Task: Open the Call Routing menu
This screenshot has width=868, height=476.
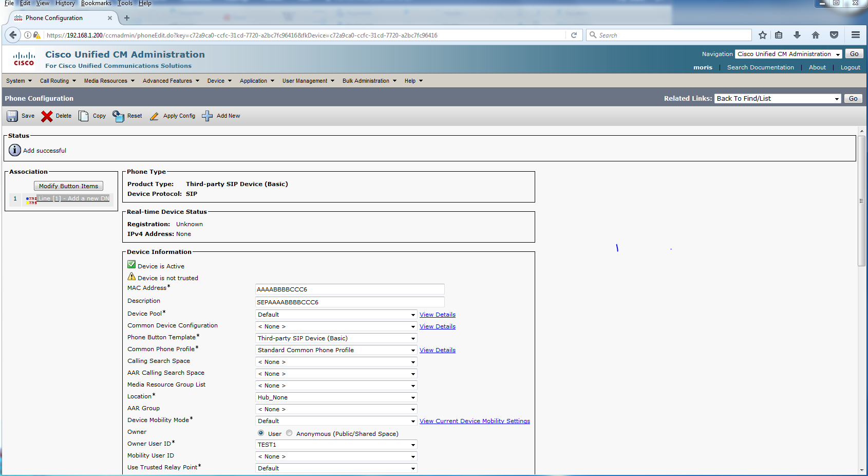Action: (58, 81)
